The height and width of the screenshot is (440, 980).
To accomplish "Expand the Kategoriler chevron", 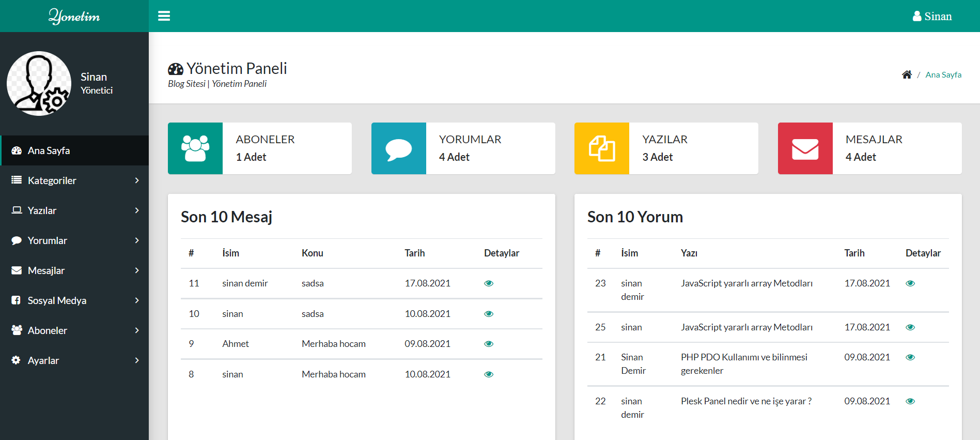I will 137,180.
